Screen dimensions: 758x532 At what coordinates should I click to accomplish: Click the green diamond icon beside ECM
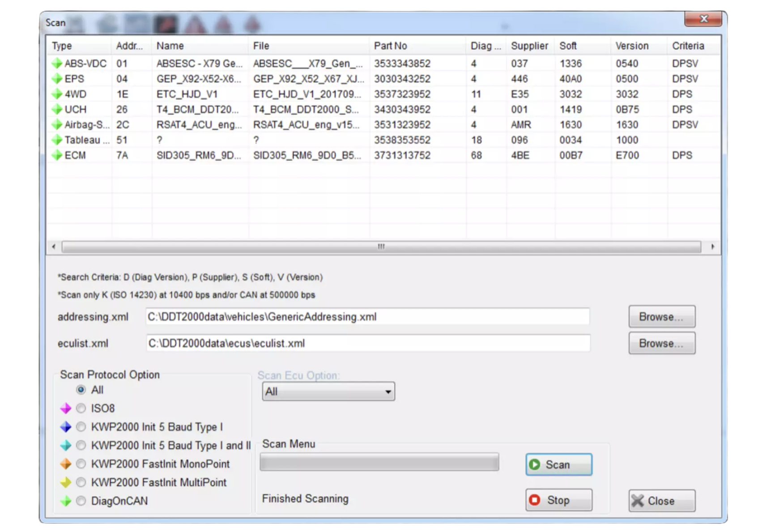click(57, 155)
